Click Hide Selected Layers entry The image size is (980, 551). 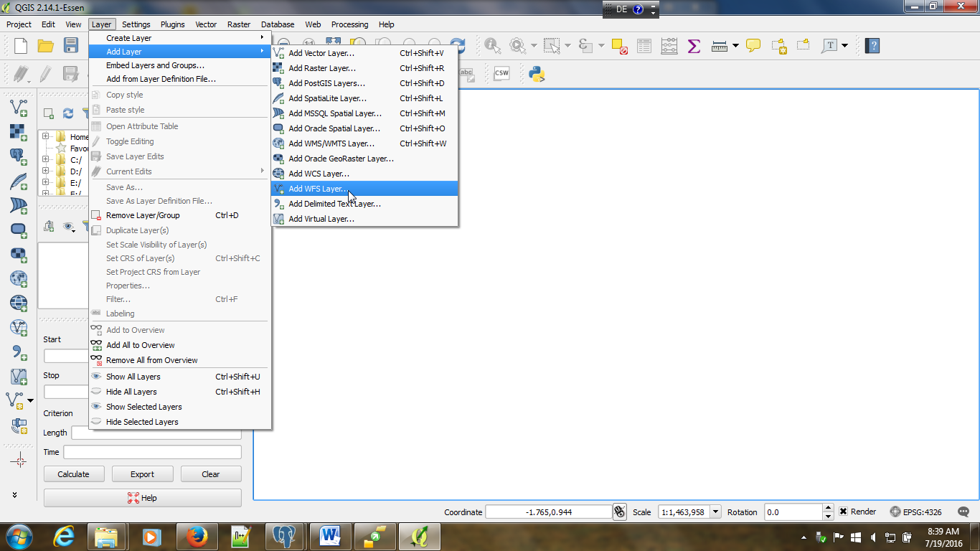[142, 422]
